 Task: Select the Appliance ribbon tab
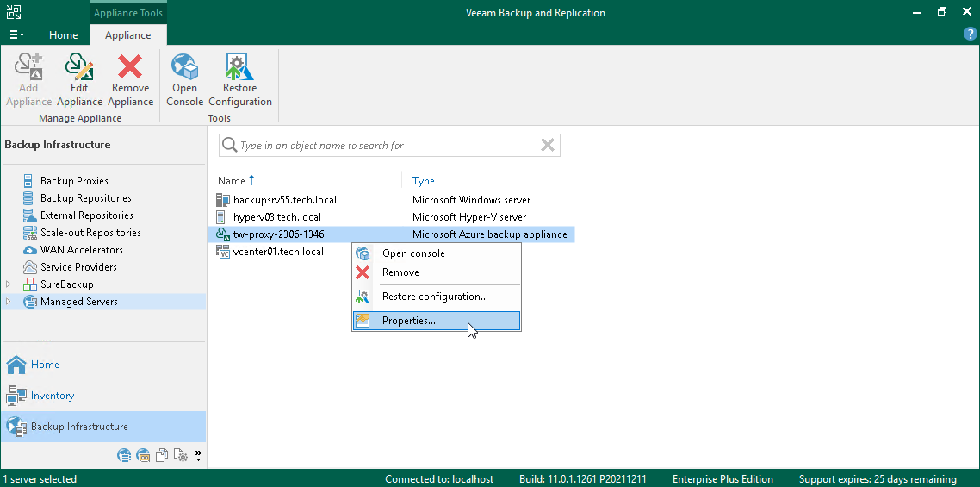(127, 35)
